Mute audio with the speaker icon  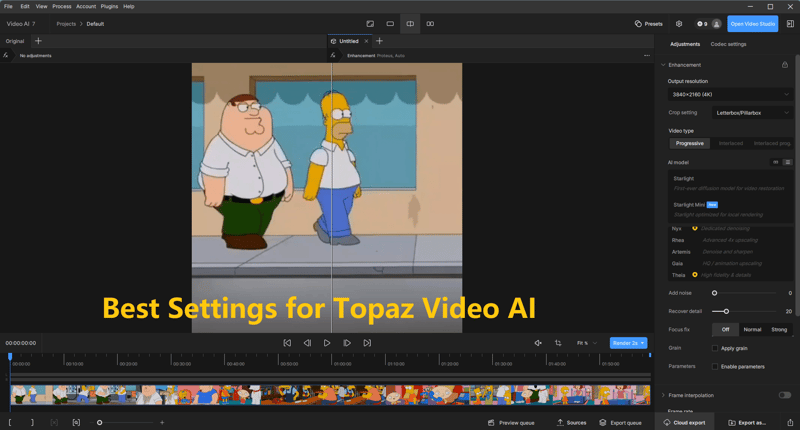click(x=538, y=343)
